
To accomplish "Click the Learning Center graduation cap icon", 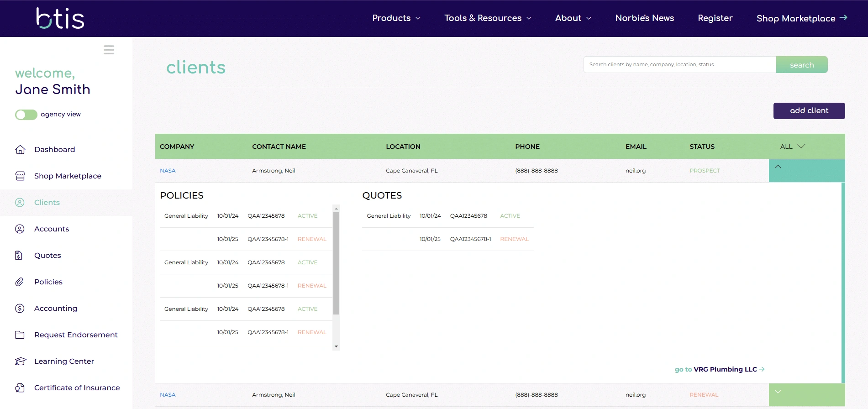I will (20, 362).
